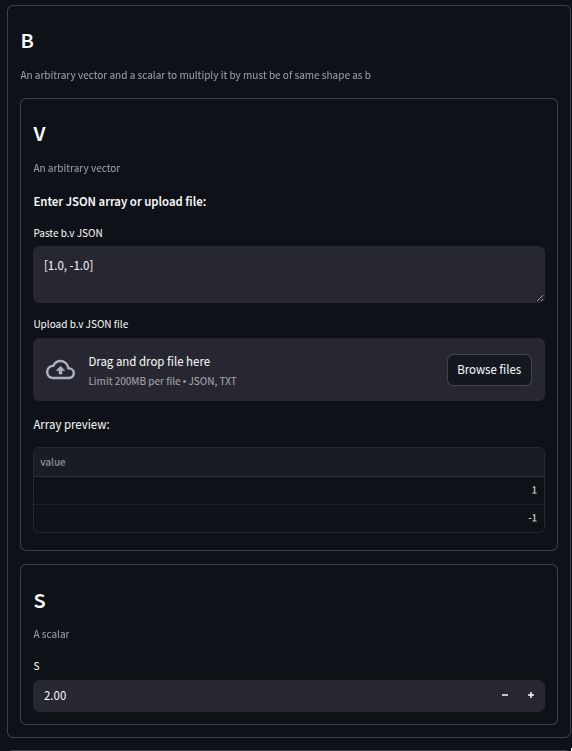Grab the textarea resize handle corner
This screenshot has width=572, height=751.
pos(540,298)
